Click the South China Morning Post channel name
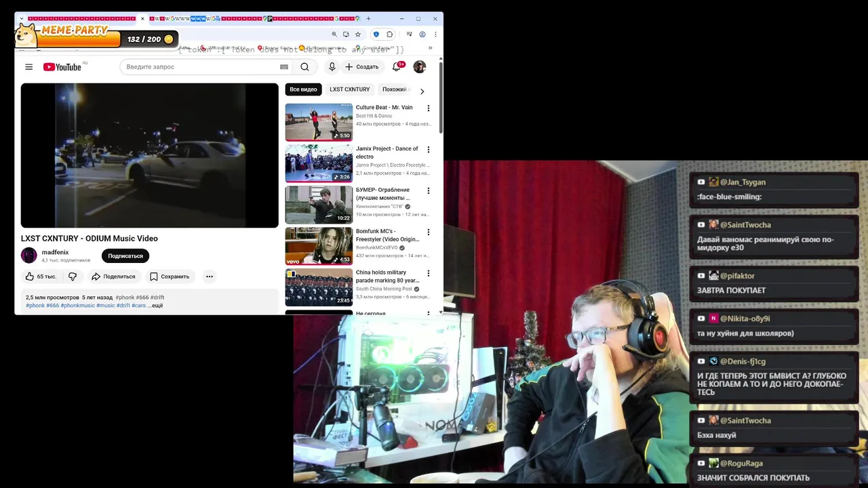 click(x=384, y=289)
